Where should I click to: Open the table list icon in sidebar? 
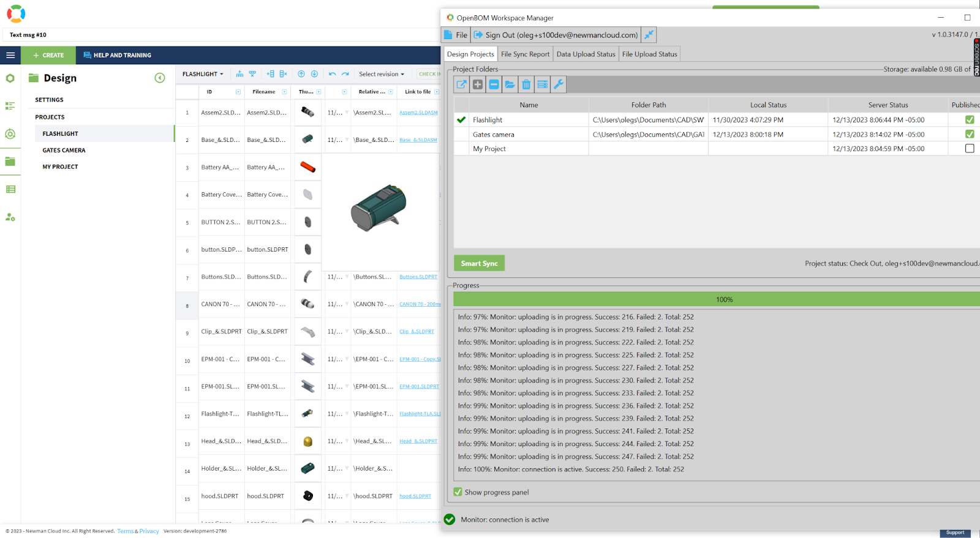coord(10,189)
